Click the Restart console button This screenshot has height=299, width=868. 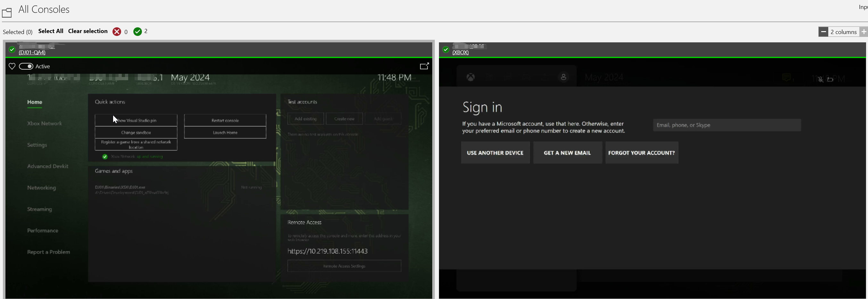(x=225, y=121)
